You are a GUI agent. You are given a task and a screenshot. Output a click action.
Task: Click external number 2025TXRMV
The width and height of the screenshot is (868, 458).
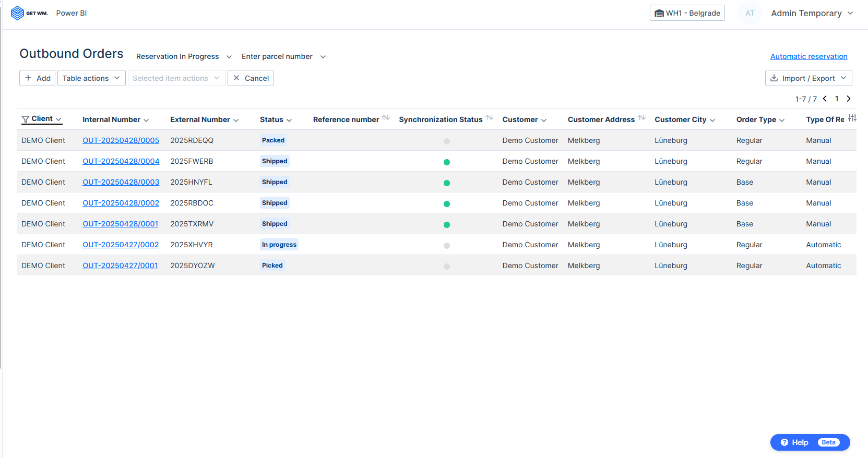pos(192,224)
